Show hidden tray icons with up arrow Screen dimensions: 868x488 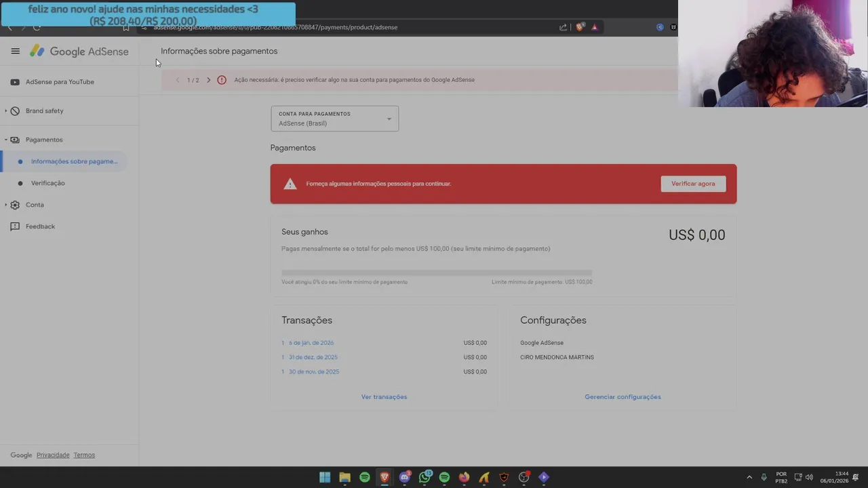click(749, 477)
